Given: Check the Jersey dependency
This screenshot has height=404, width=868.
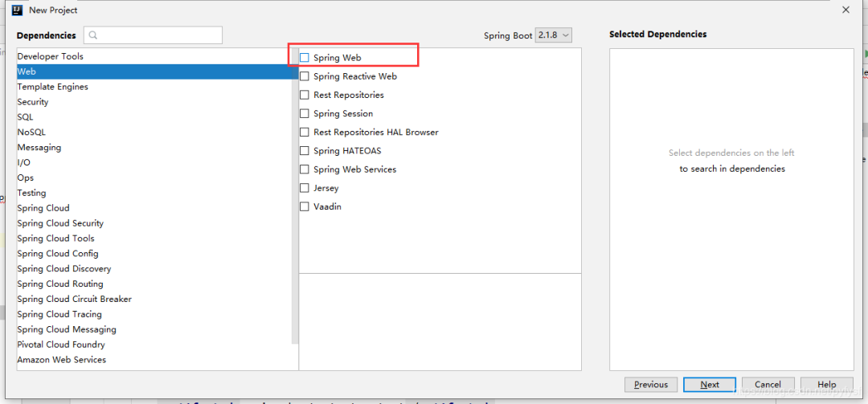Looking at the screenshot, I should coord(305,188).
